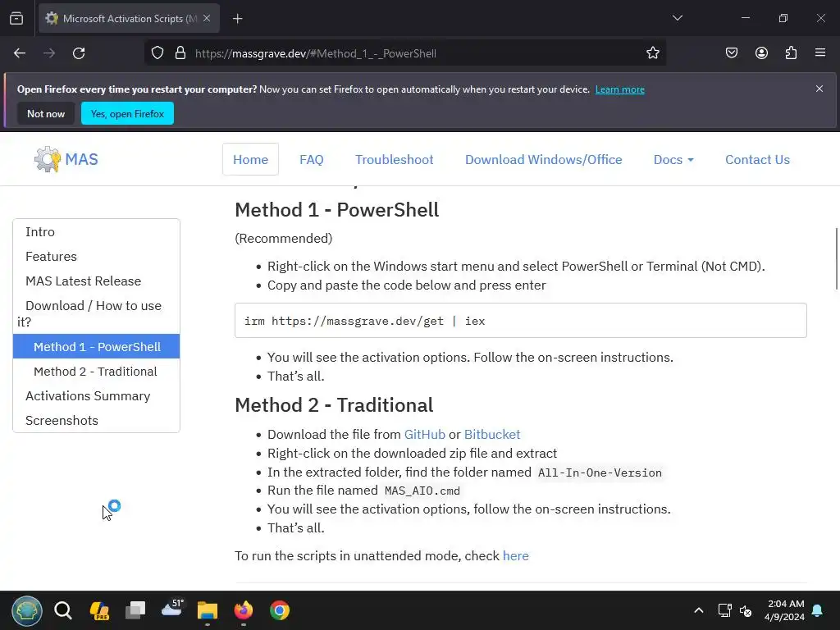This screenshot has height=630, width=840.
Task: Click the page vertical scrollbar thumb
Action: 836,259
